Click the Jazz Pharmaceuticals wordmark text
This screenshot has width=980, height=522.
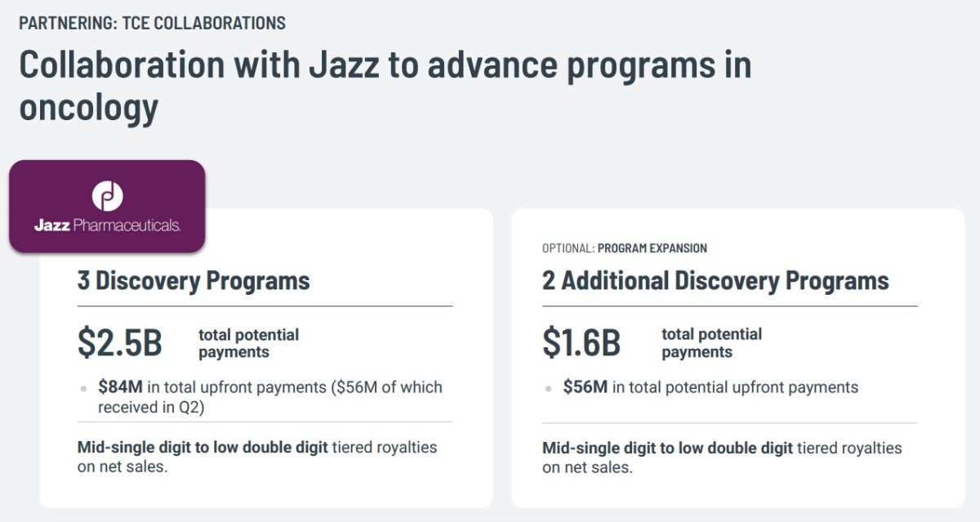pos(107,225)
